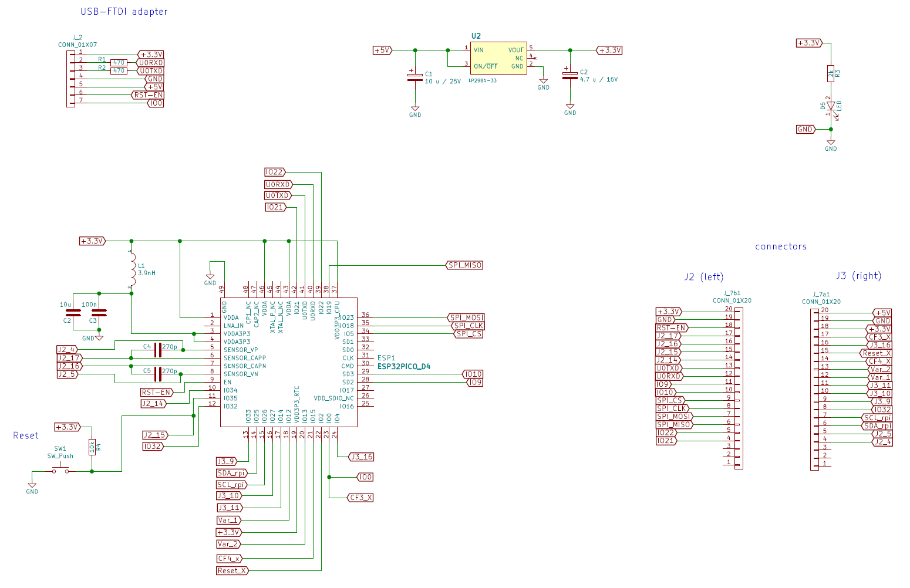Screen dimensions: 910x588
Task: Select the +5V net label feeding U2 VIN
Action: coord(383,50)
